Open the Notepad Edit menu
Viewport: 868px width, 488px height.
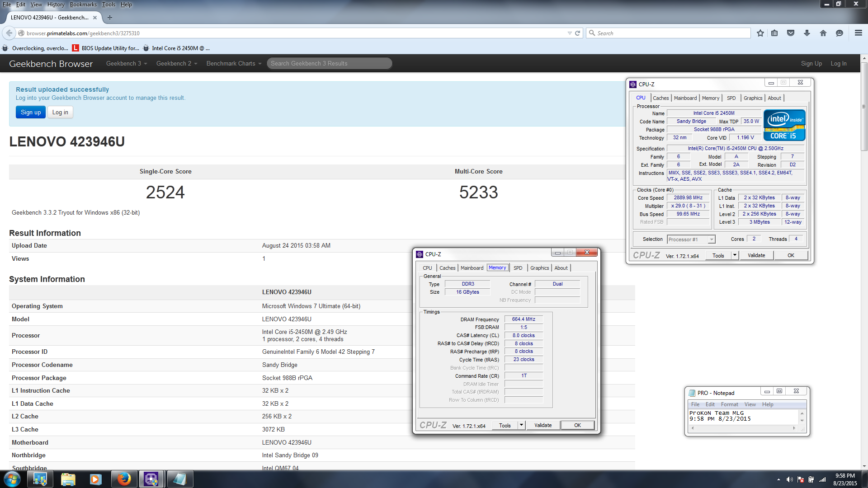[710, 404]
